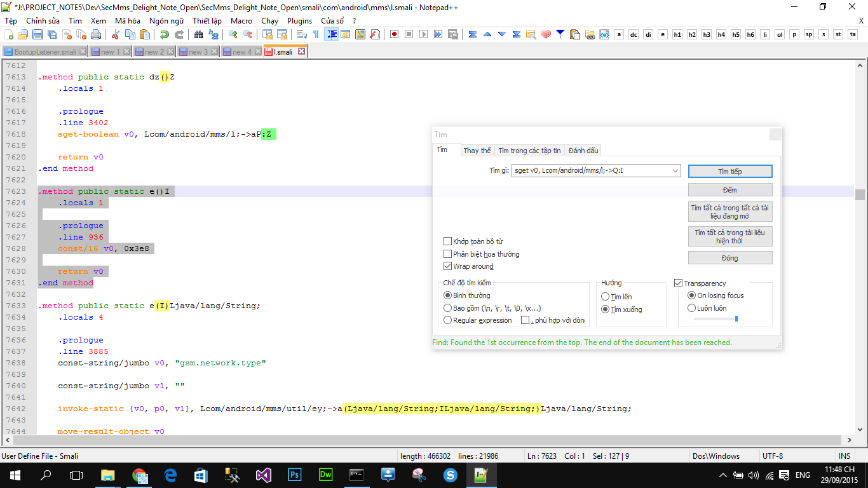
Task: Click the Zoom In magnifier icon
Action: 233,34
